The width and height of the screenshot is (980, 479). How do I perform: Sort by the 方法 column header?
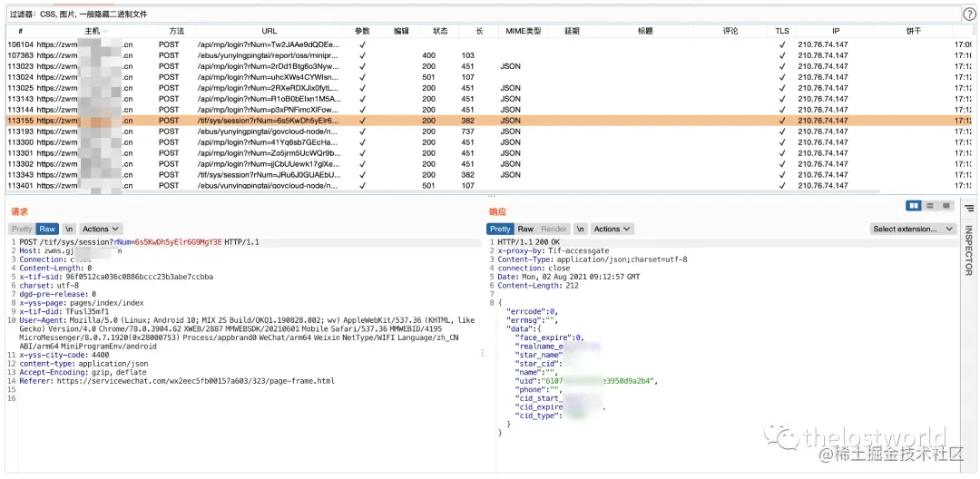coord(176,31)
